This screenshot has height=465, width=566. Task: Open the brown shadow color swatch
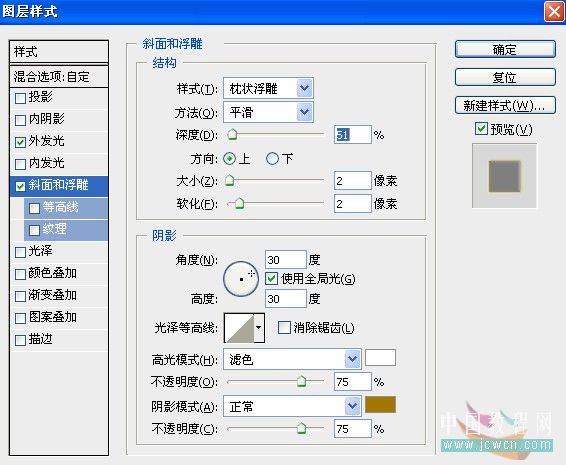tap(380, 404)
